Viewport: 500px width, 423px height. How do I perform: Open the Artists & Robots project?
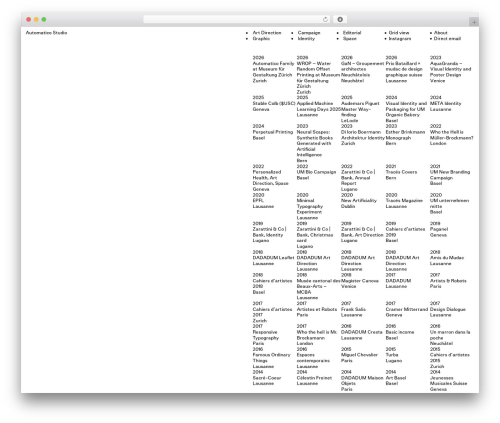click(448, 281)
